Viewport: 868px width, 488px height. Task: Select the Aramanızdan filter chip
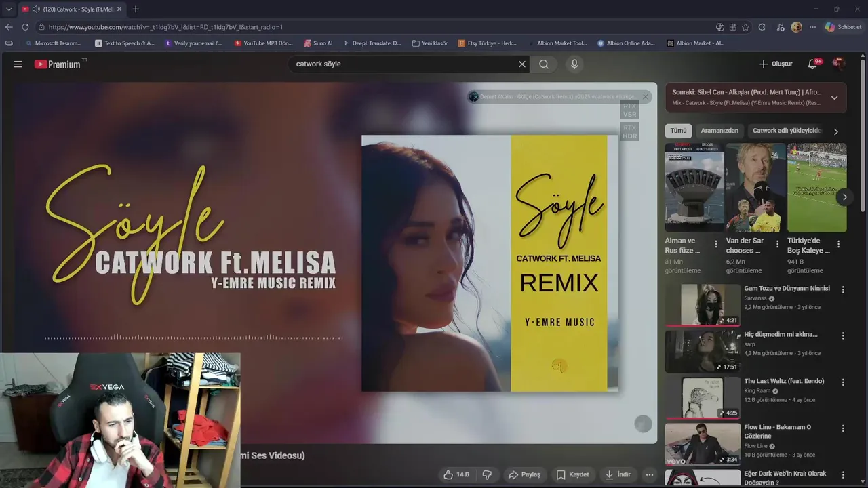coord(719,131)
